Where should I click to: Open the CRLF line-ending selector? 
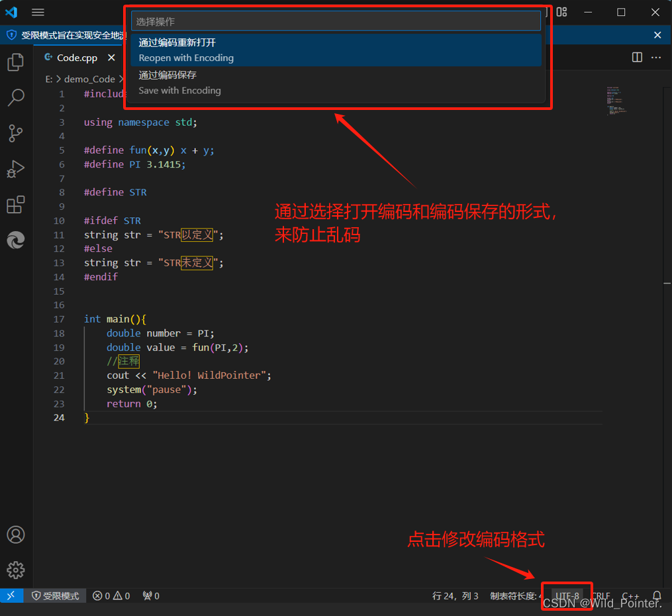coord(601,595)
